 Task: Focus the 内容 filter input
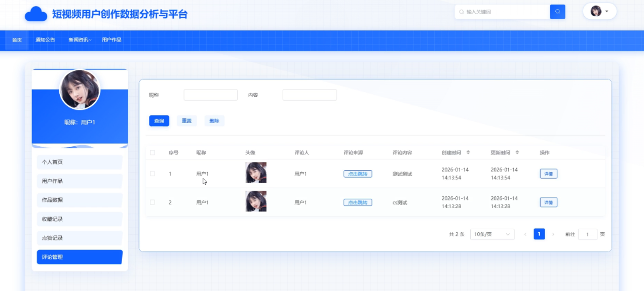[310, 95]
